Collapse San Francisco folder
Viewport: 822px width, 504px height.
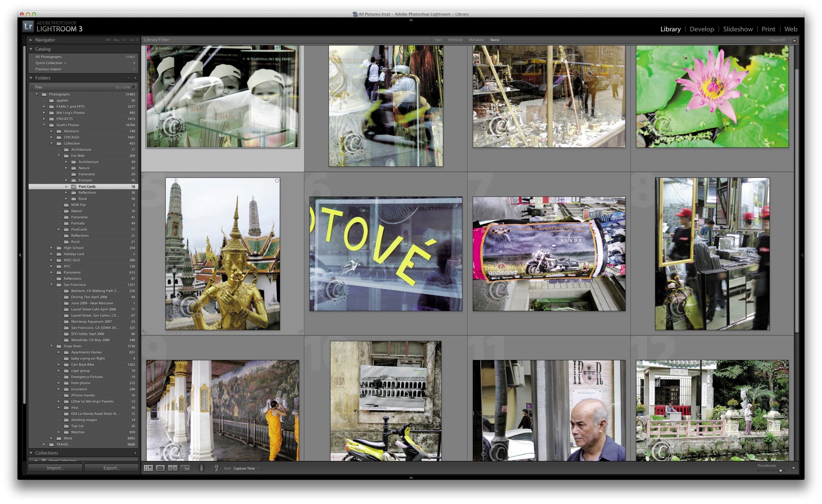(x=51, y=285)
